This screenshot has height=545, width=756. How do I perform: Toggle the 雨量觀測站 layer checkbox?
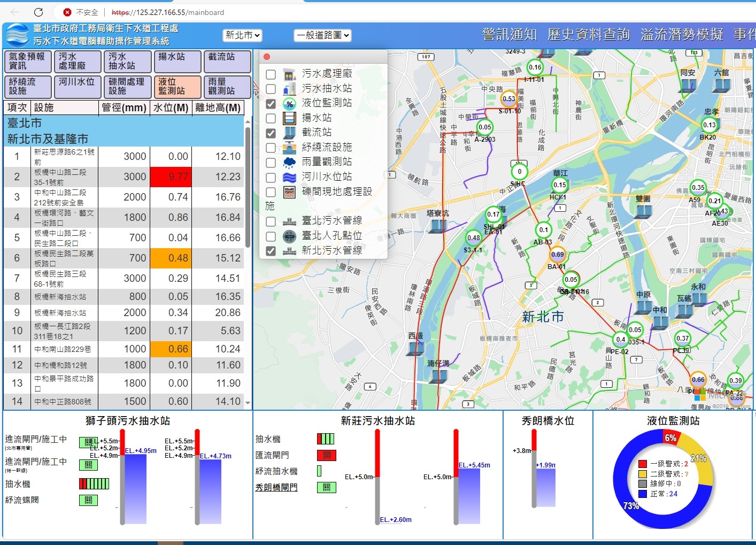(x=271, y=163)
